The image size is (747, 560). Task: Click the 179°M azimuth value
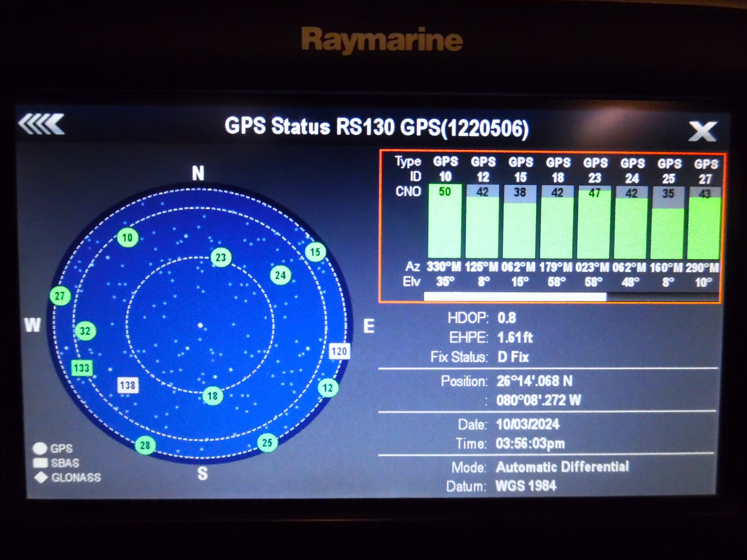pyautogui.click(x=556, y=268)
